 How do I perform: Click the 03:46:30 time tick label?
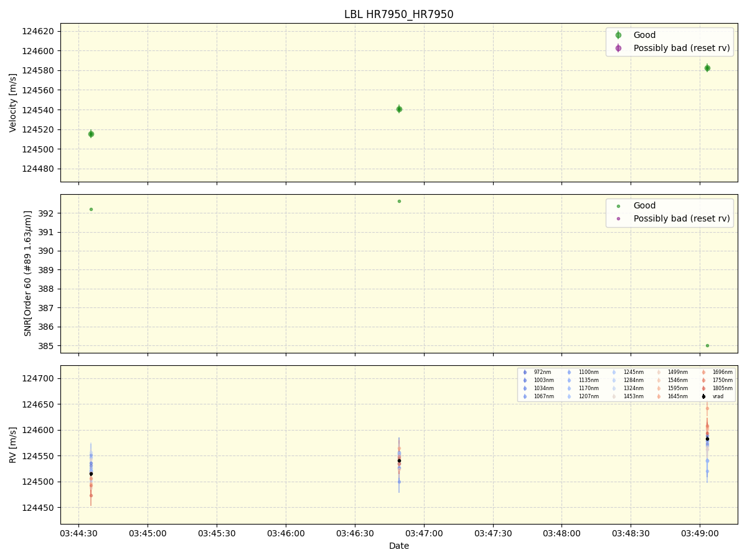pos(355,533)
